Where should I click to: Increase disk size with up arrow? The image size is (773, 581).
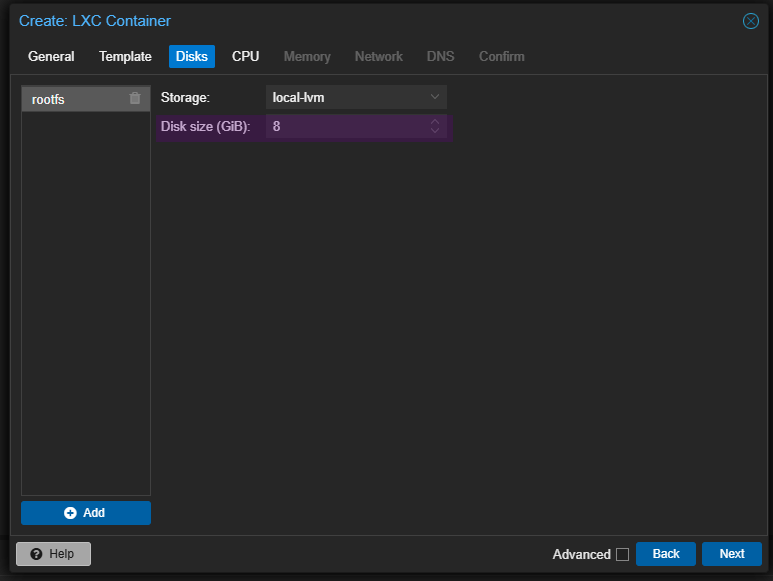pos(435,121)
